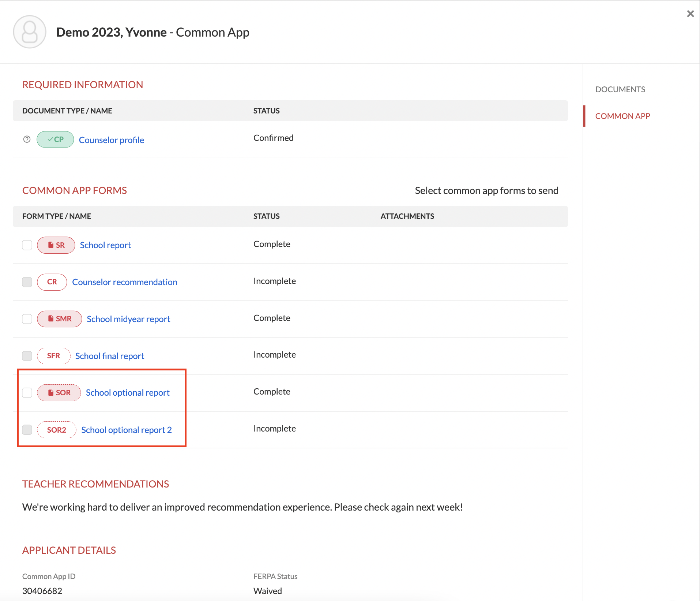The width and height of the screenshot is (700, 601).
Task: Click the help question mark beside Counselor profile
Action: [x=27, y=139]
